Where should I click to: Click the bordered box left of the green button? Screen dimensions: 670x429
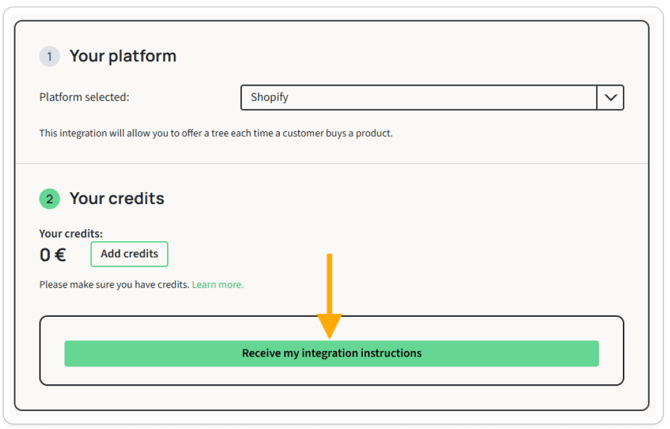tap(52, 352)
